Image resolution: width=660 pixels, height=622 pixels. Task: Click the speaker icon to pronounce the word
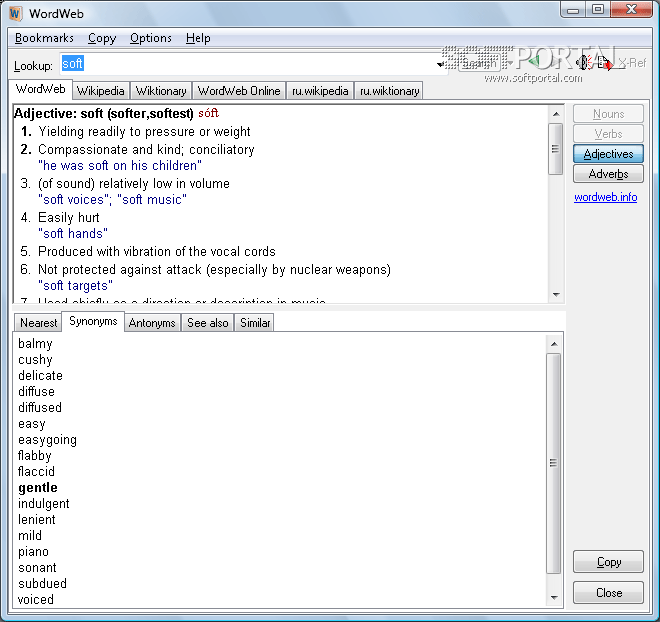click(x=584, y=63)
